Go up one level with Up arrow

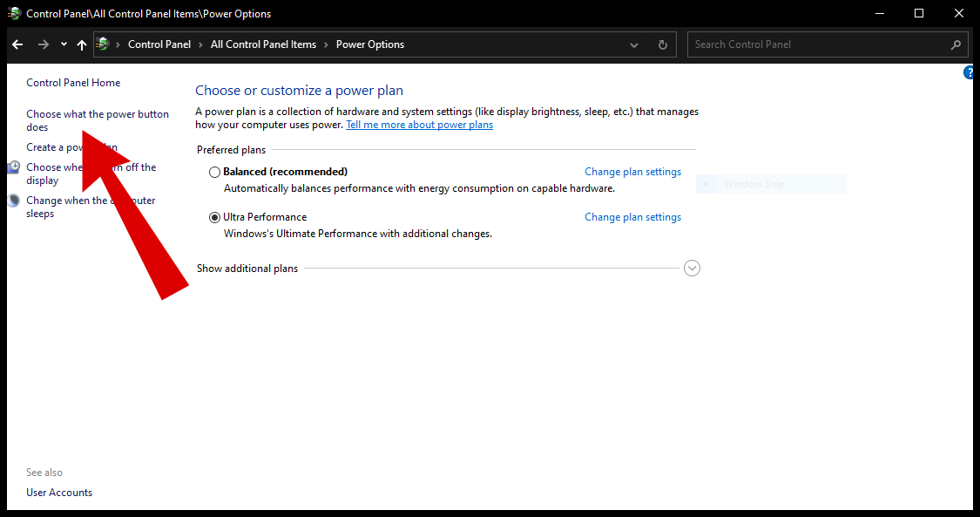(x=82, y=44)
